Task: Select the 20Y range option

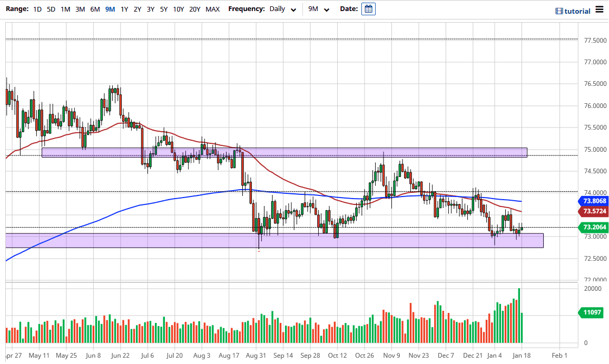Action: coord(194,9)
